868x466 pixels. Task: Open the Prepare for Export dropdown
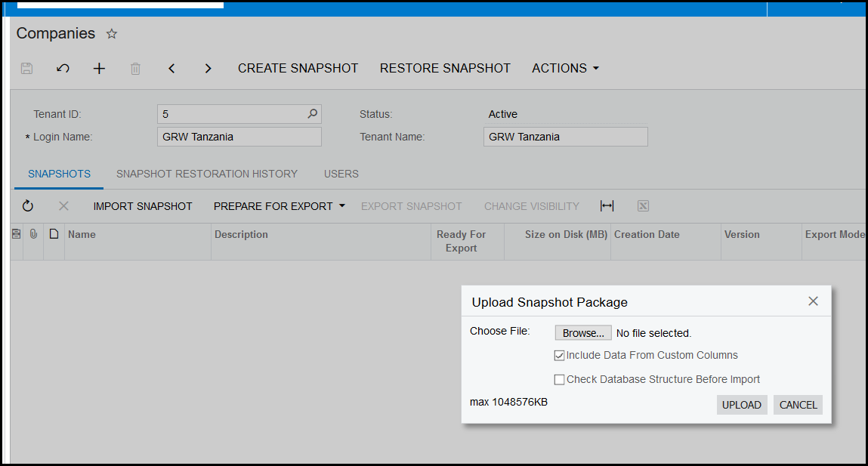pyautogui.click(x=279, y=206)
